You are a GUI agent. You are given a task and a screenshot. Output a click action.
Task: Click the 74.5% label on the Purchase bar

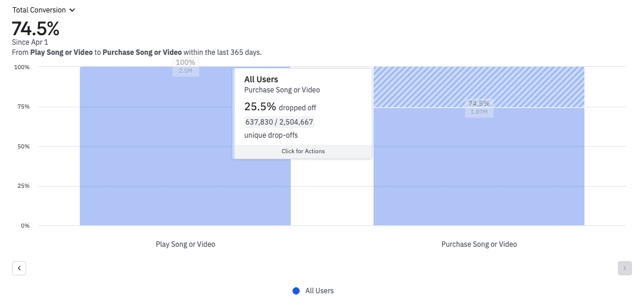(479, 104)
